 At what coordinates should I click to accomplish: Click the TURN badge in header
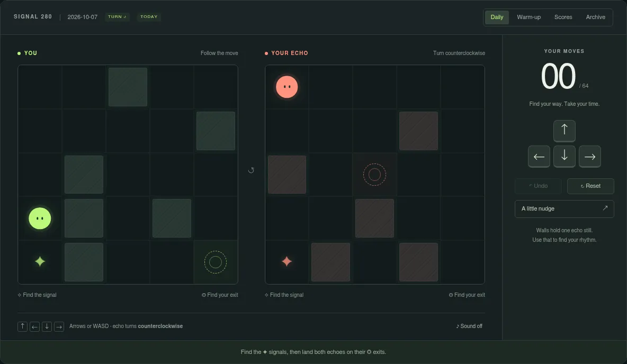click(117, 17)
